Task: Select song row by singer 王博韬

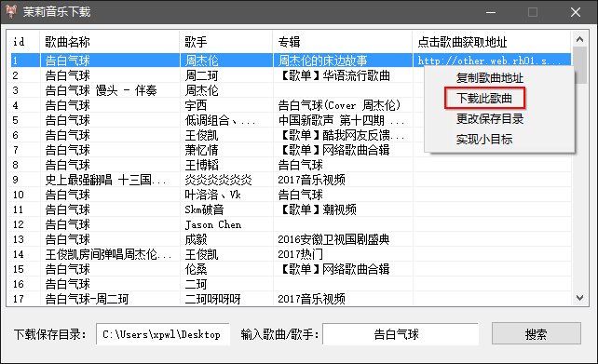Action: 291,165
